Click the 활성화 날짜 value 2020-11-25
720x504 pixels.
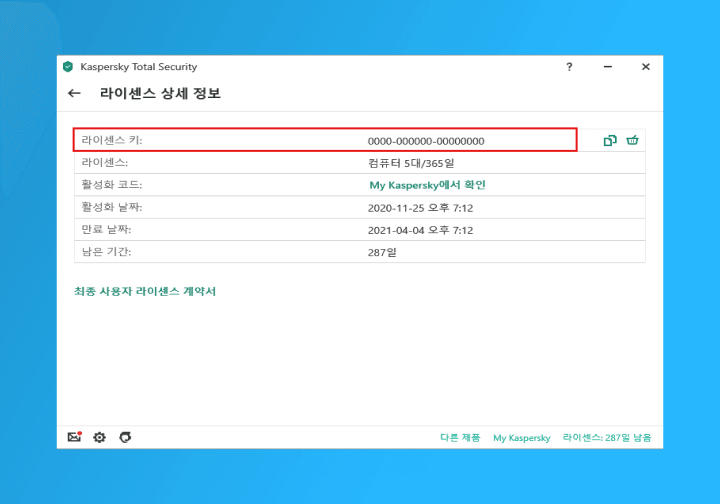pos(422,208)
